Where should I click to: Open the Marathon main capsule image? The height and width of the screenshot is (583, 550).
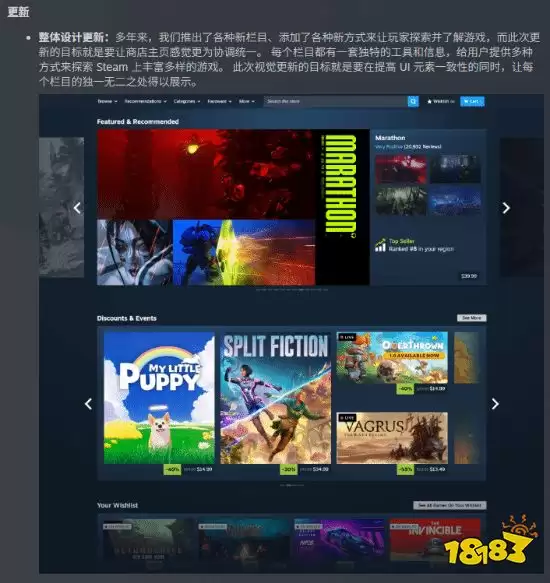233,207
